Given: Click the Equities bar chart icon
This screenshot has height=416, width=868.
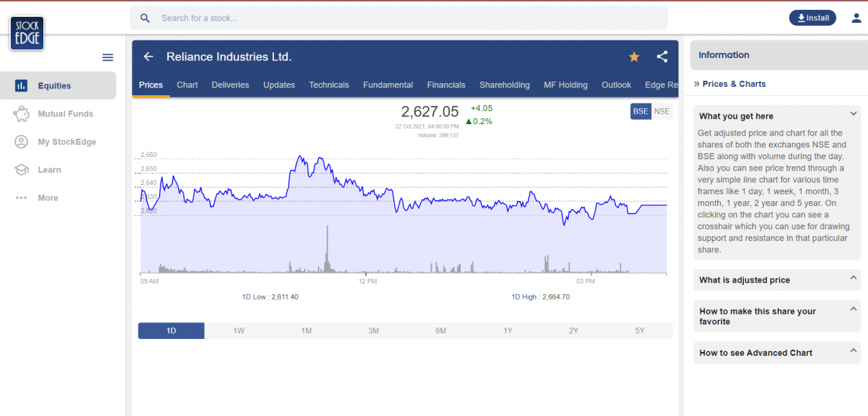Looking at the screenshot, I should point(21,85).
